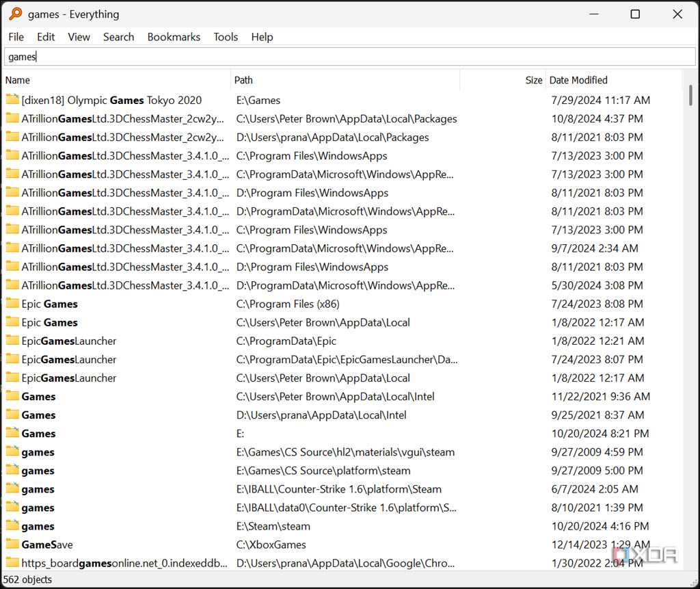The width and height of the screenshot is (700, 589).
Task: Click the Everything magnifier app icon in title bar
Action: 15,14
